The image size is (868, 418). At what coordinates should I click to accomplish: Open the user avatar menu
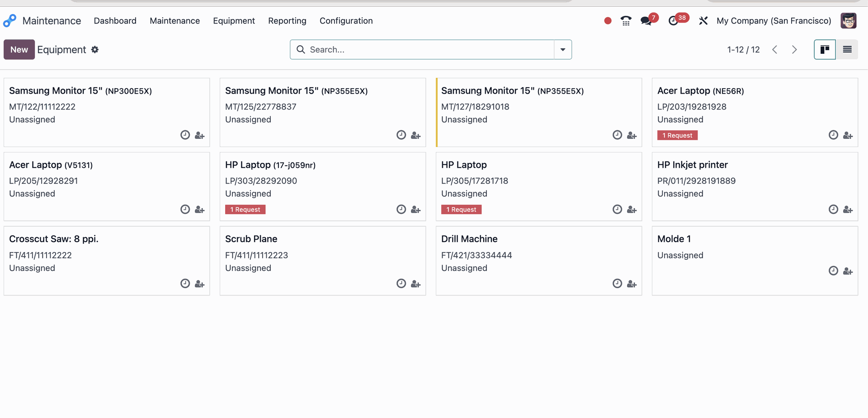coord(848,21)
